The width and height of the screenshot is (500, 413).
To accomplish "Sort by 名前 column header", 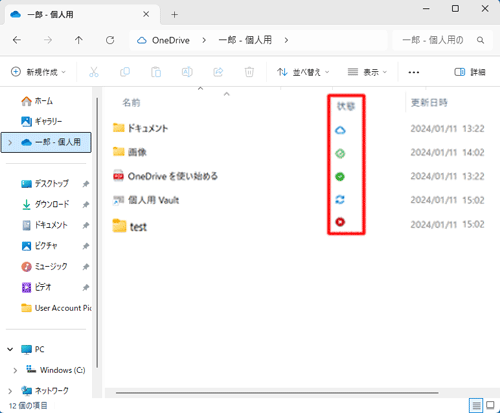I will [x=131, y=102].
